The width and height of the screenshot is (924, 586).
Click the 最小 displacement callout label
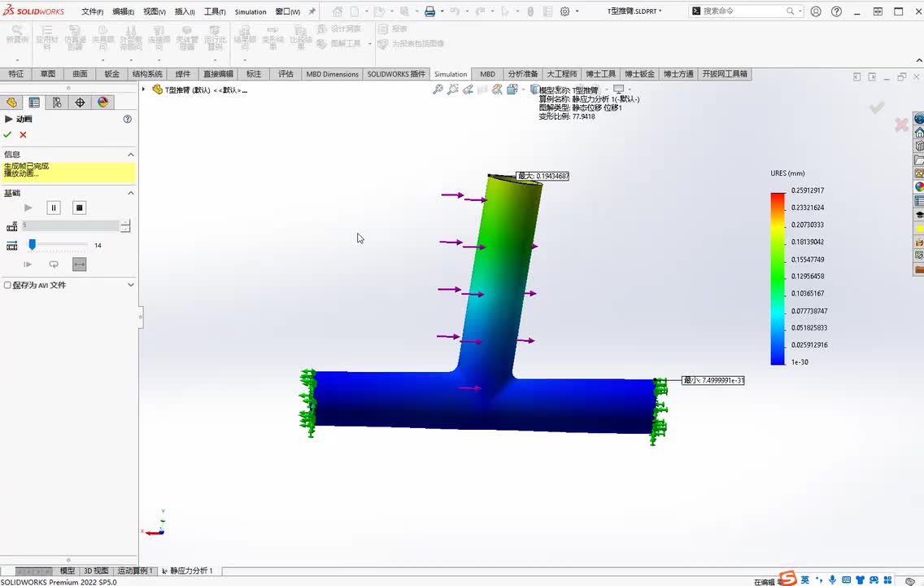[713, 380]
